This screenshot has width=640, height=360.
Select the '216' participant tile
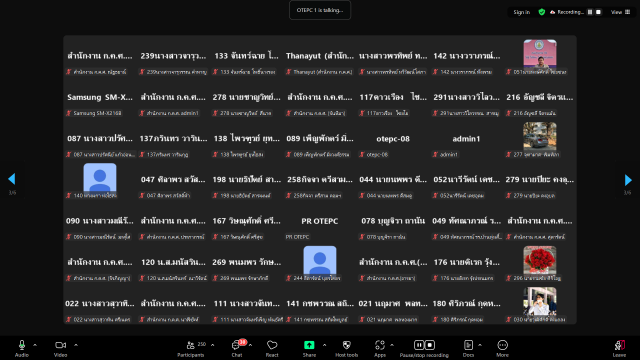(540, 98)
